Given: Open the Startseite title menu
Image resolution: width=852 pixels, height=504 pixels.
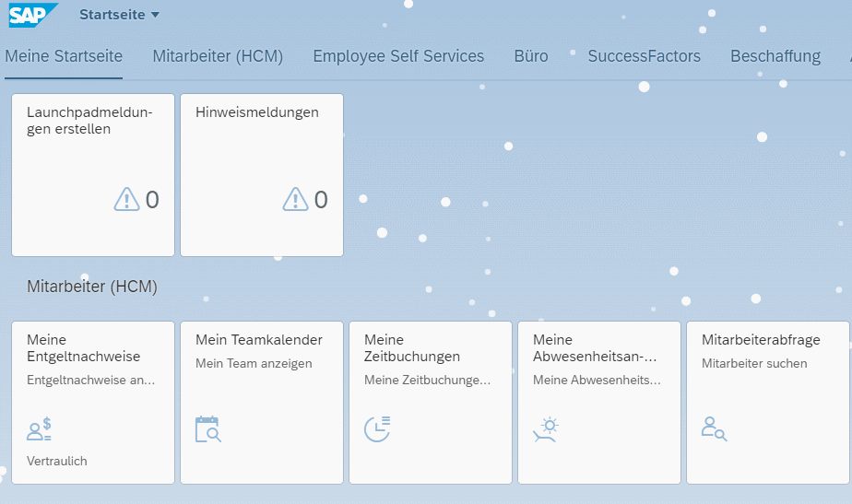Looking at the screenshot, I should pos(112,15).
